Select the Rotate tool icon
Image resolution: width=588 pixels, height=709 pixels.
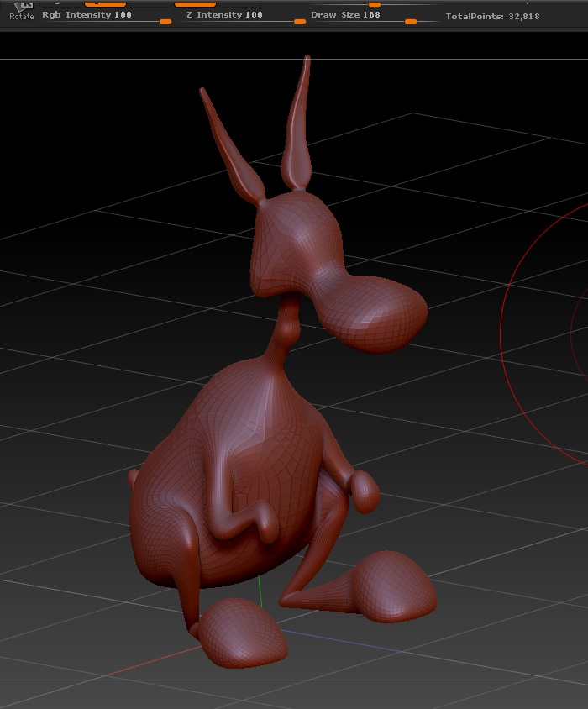22,11
